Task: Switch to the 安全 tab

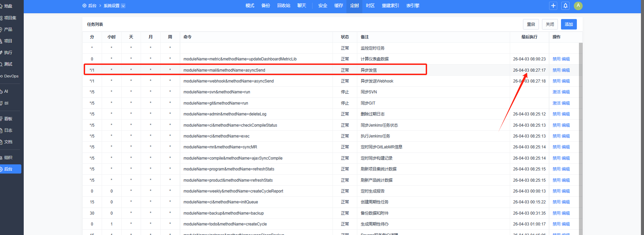Action: (323, 6)
